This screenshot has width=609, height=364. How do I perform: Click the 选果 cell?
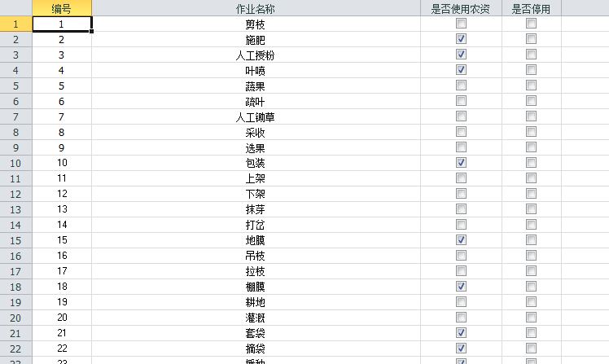256,147
